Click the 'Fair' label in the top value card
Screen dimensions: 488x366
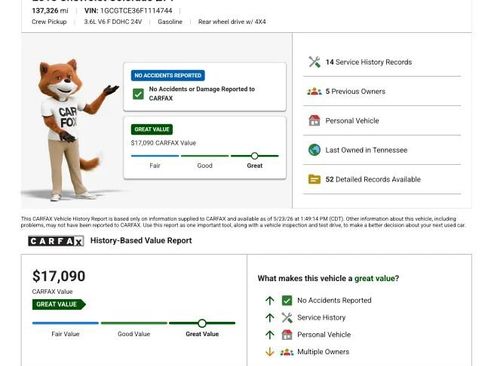pos(155,166)
